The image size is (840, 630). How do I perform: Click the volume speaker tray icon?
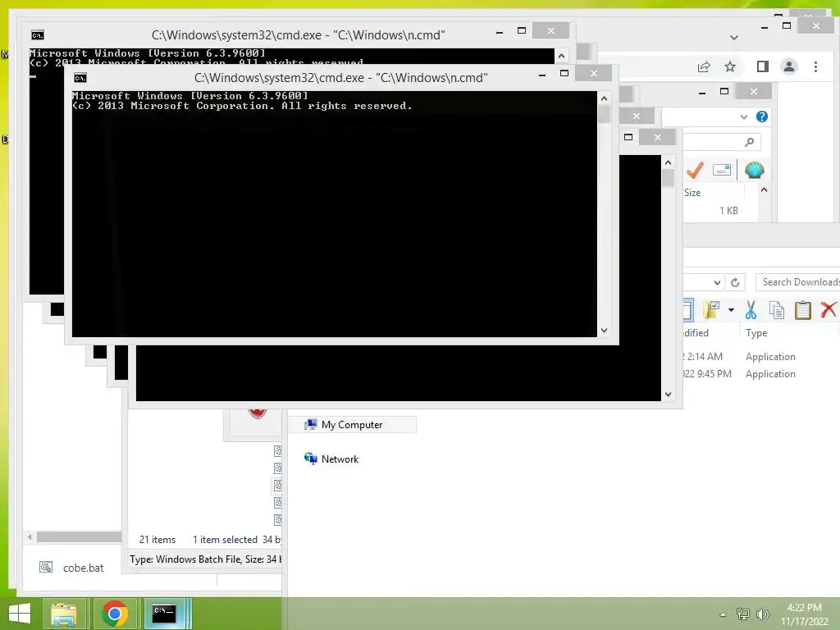pyautogui.click(x=762, y=614)
